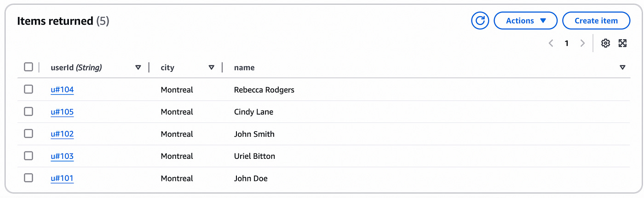This screenshot has height=198, width=644.
Task: Sort by name column arrow
Action: pyautogui.click(x=622, y=68)
